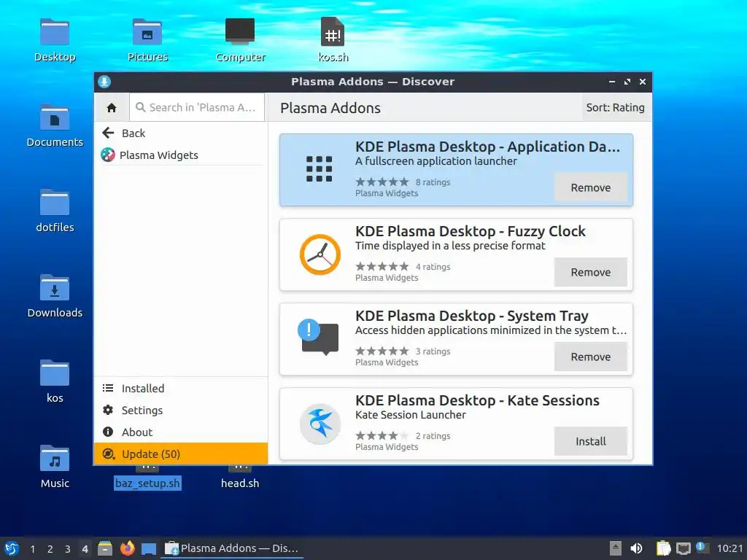Open the Installed apps list

181,389
